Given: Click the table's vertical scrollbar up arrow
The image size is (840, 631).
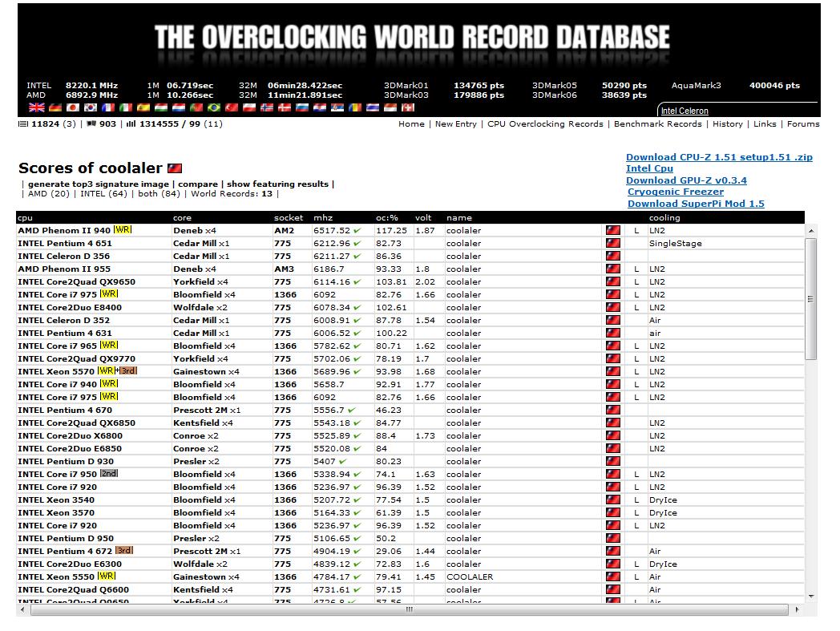Looking at the screenshot, I should [811, 231].
